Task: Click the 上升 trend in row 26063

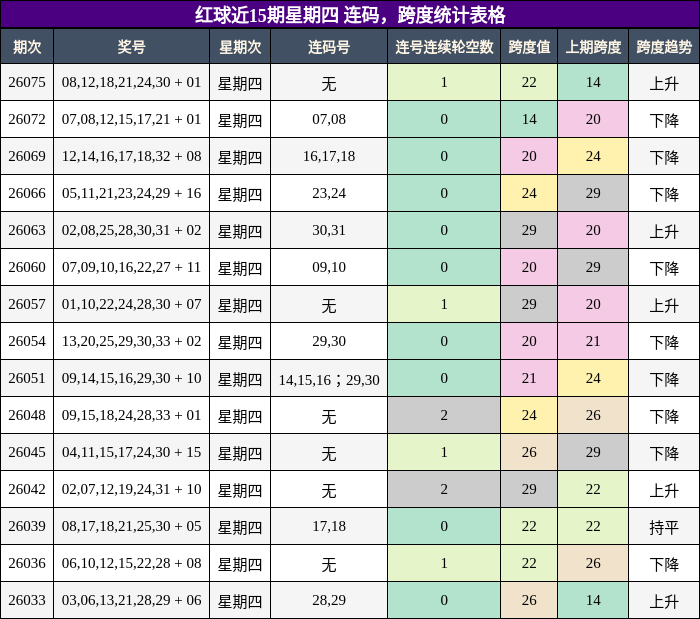Action: [664, 232]
